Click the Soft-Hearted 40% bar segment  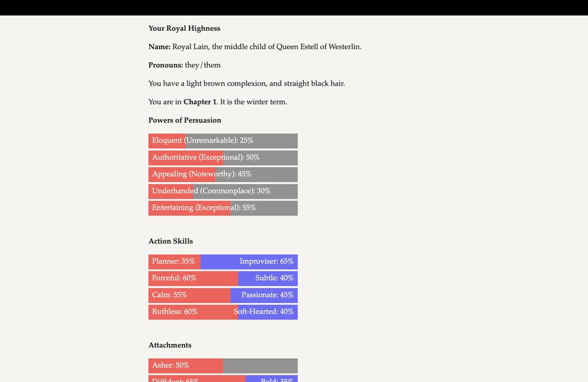[x=268, y=311]
